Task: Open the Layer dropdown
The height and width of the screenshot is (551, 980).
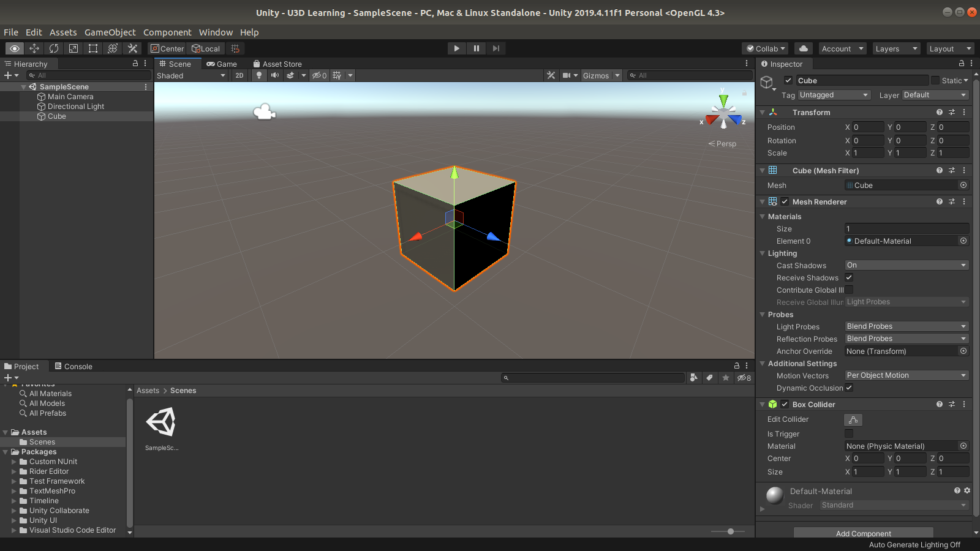Action: [x=935, y=95]
